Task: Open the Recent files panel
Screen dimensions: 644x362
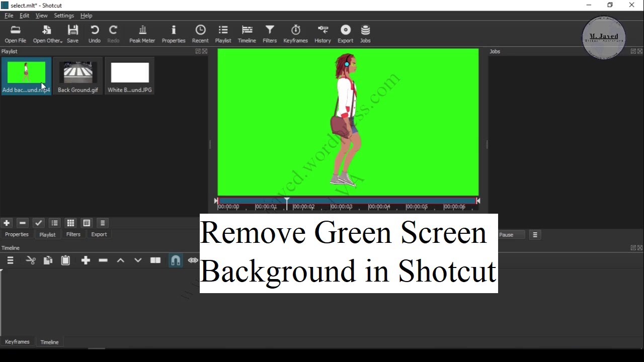Action: pyautogui.click(x=200, y=34)
